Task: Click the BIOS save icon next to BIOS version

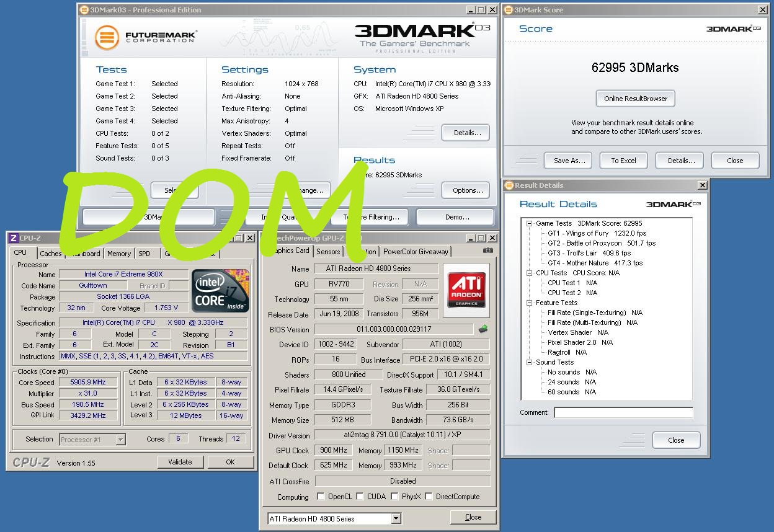Action: (x=483, y=329)
